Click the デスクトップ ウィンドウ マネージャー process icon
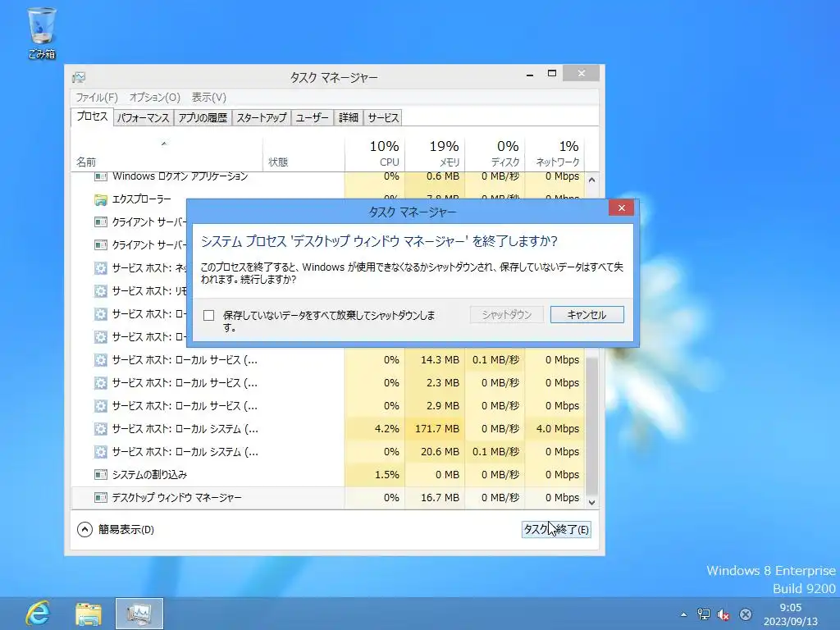The image size is (840, 630). tap(100, 498)
